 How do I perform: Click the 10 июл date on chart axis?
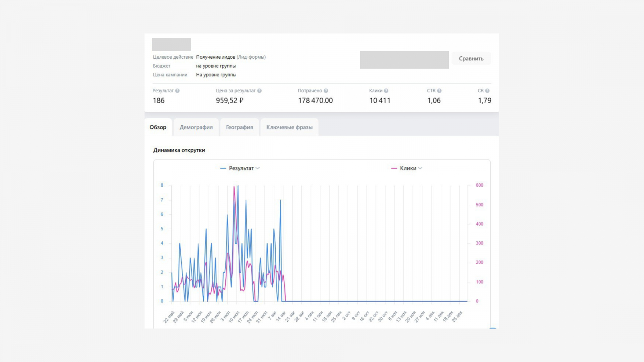click(x=234, y=317)
